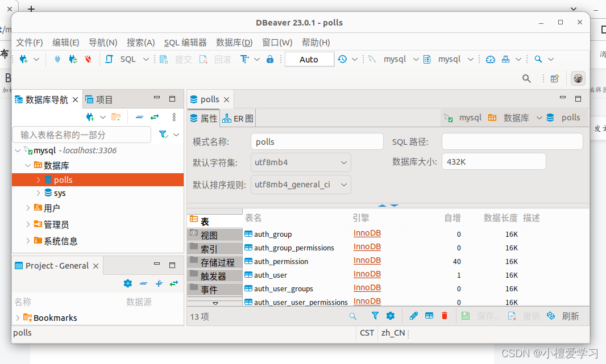The width and height of the screenshot is (606, 364).
Task: Click the edit pencil icon in bottom toolbar
Action: point(413,316)
